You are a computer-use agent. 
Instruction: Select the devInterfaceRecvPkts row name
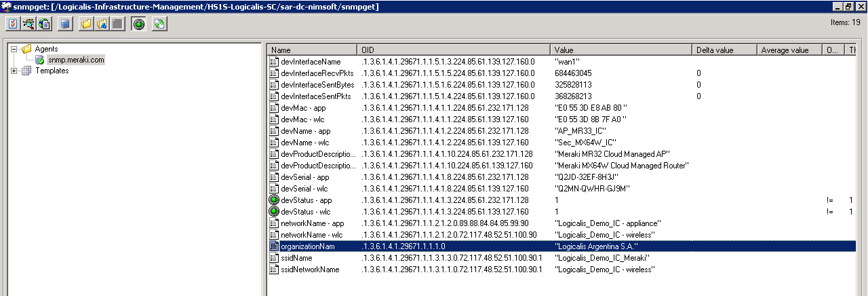click(317, 73)
